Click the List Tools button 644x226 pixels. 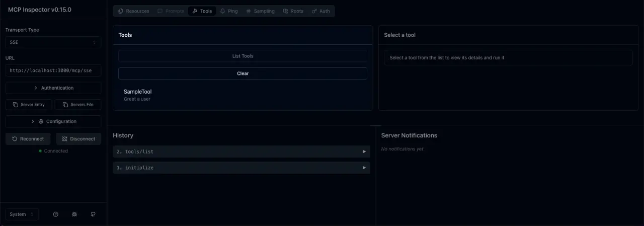pos(243,56)
